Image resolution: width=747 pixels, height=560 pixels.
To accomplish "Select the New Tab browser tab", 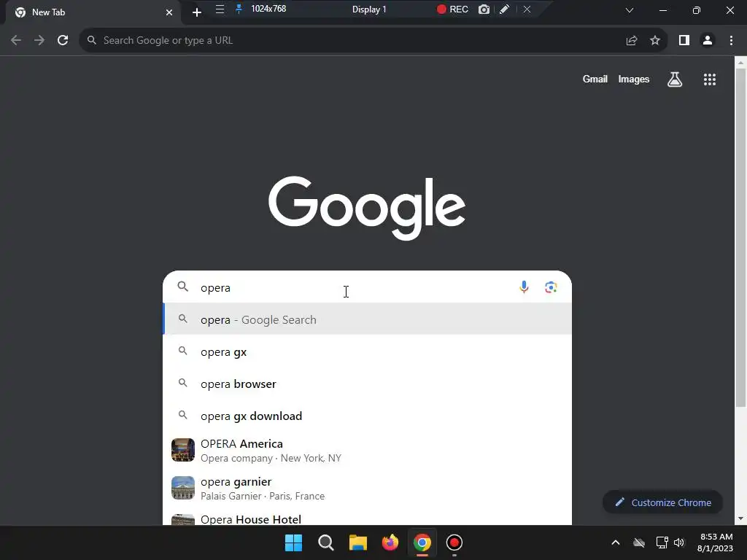I will 94,12.
